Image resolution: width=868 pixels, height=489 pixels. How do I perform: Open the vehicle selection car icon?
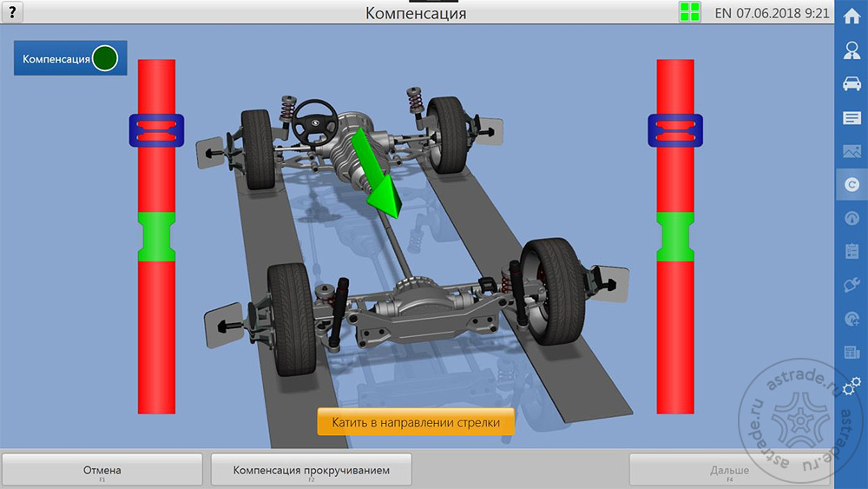(x=852, y=84)
